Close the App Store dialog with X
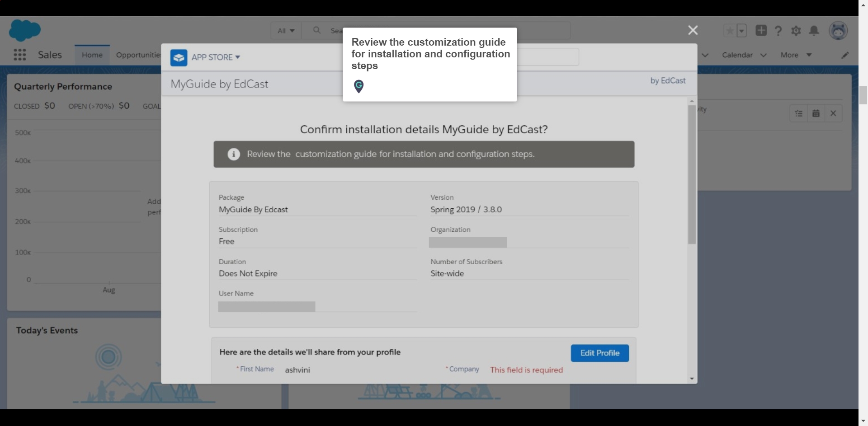868x426 pixels. click(693, 30)
